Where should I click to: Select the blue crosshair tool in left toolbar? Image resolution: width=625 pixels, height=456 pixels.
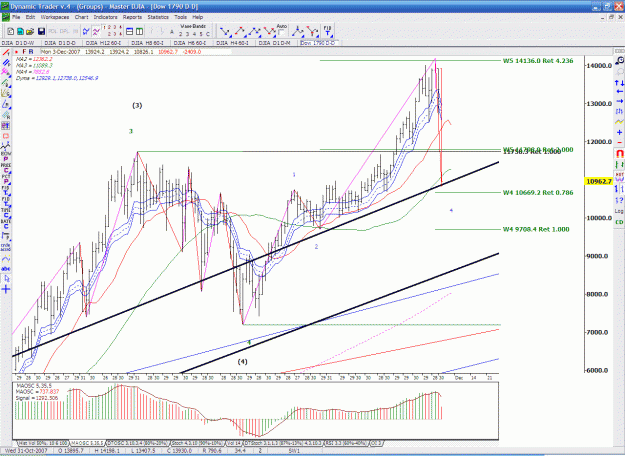6,289
